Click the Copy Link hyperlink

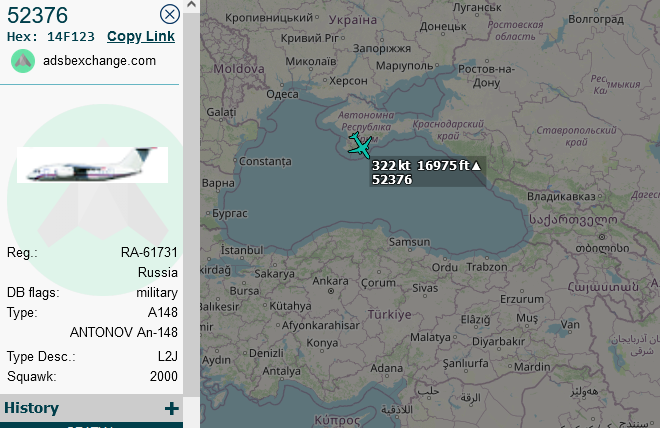pos(141,37)
